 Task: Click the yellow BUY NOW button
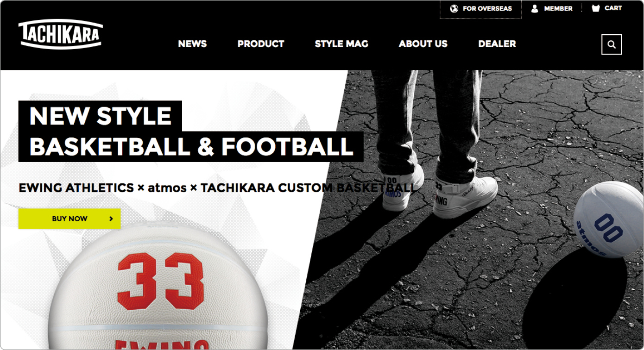pos(69,219)
